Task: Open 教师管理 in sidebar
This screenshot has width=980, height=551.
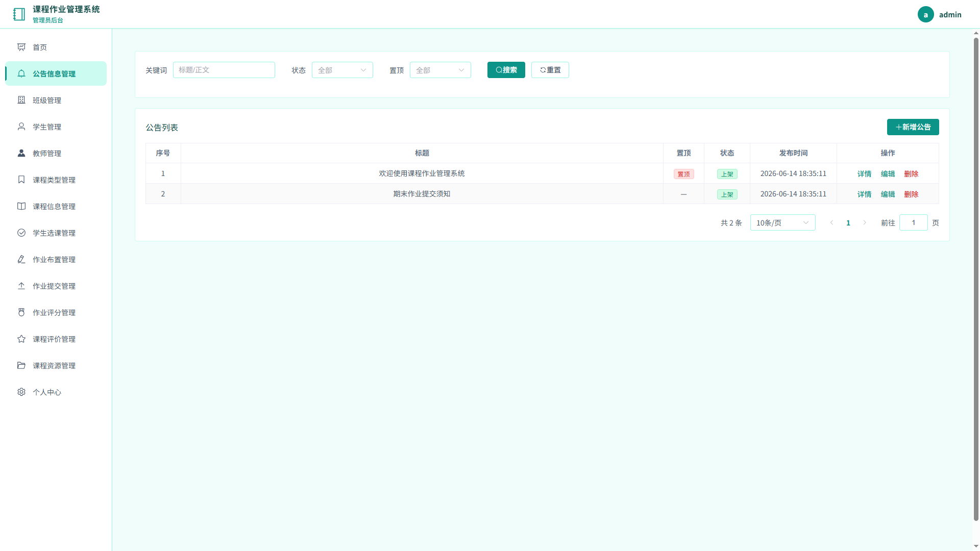Action: 56,153
